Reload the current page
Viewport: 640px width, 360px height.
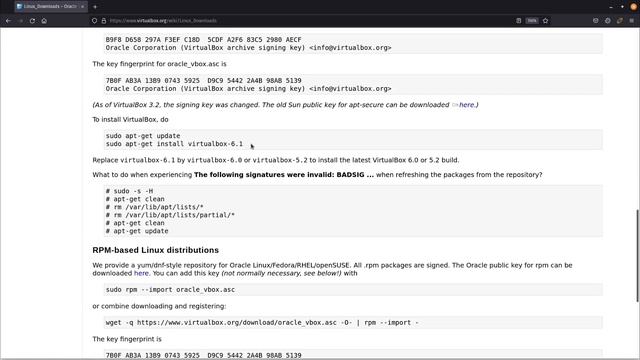[32, 20]
